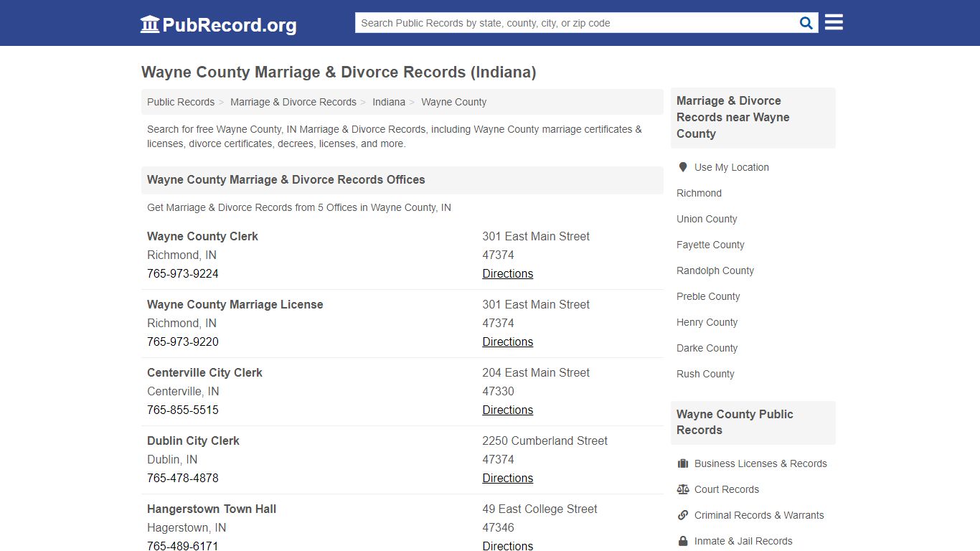Click zip code 47346
Image resolution: width=980 pixels, height=551 pixels.
point(498,527)
